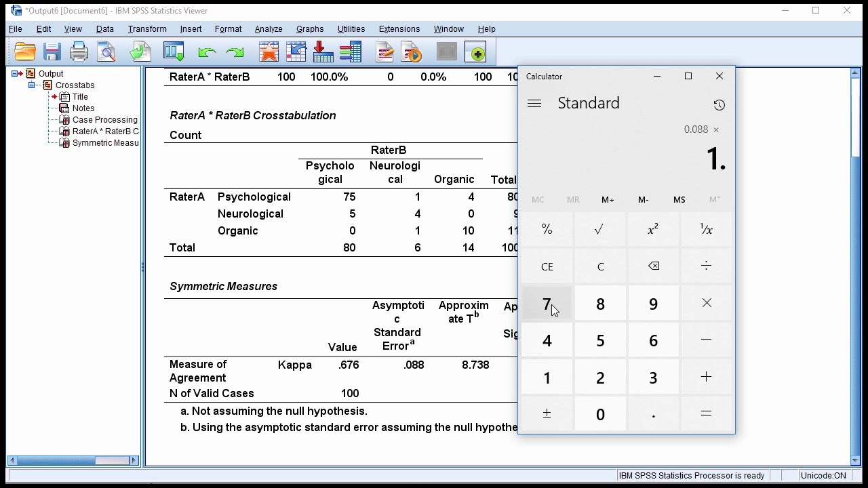Viewport: 868px width, 488px height.
Task: Click the Go to Data toolbar icon
Action: pyautogui.click(x=296, y=52)
